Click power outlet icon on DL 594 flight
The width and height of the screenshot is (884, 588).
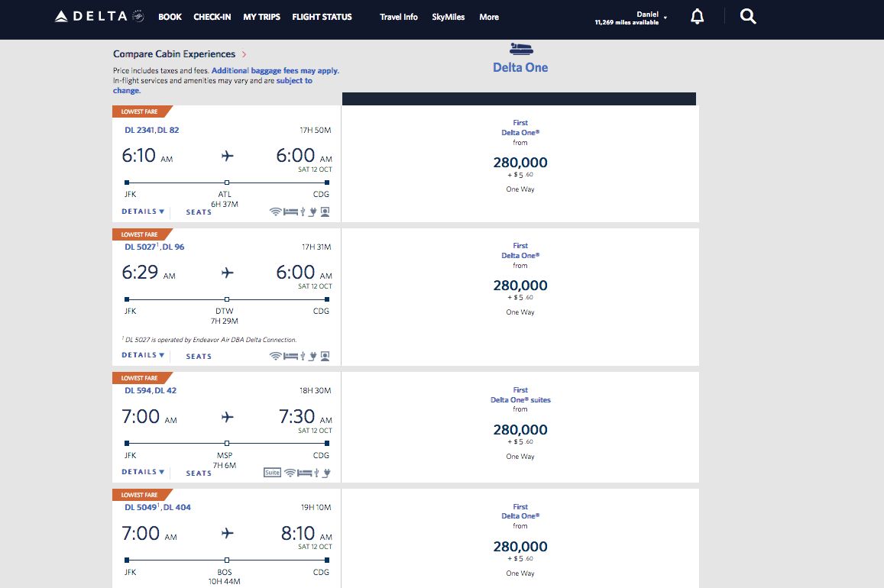click(x=326, y=473)
